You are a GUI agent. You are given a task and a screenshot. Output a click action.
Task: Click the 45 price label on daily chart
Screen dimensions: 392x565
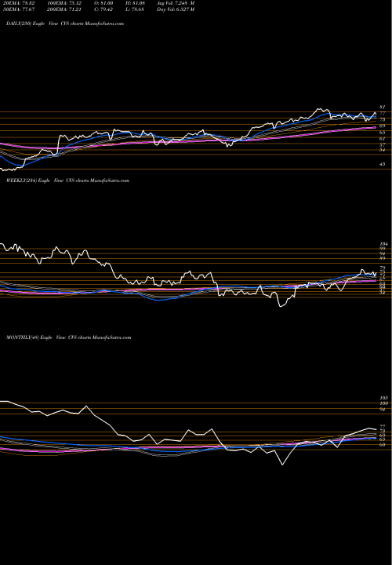coord(383,164)
